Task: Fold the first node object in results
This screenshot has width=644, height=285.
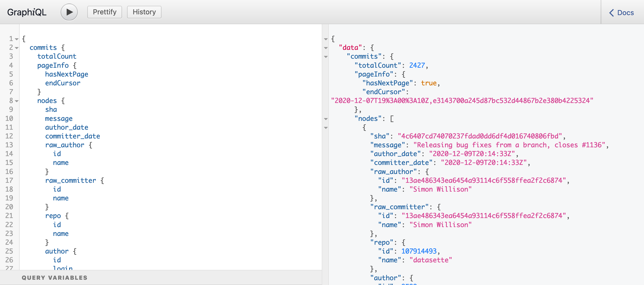Action: point(326,128)
